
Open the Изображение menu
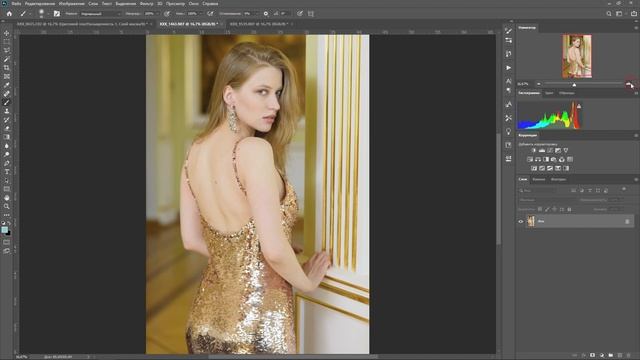point(71,3)
